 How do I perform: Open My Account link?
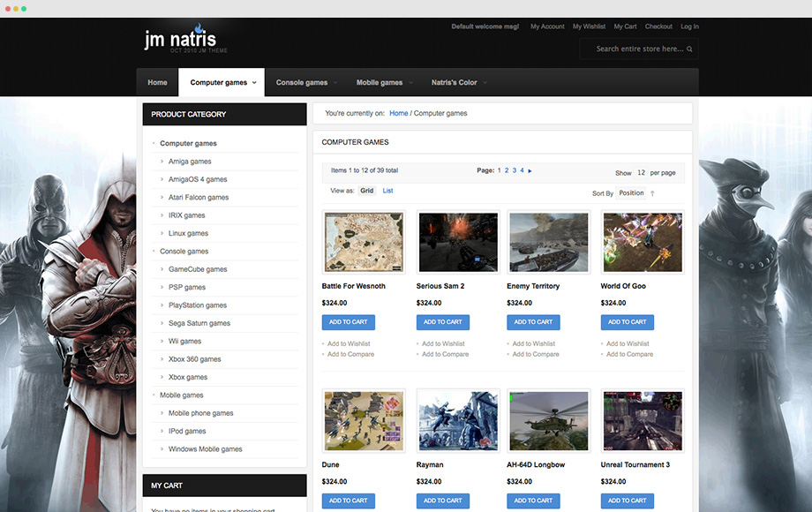547,26
